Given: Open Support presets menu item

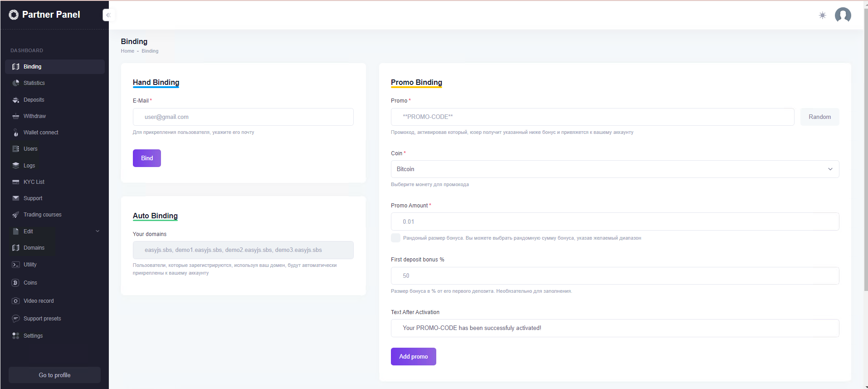Looking at the screenshot, I should (x=42, y=319).
